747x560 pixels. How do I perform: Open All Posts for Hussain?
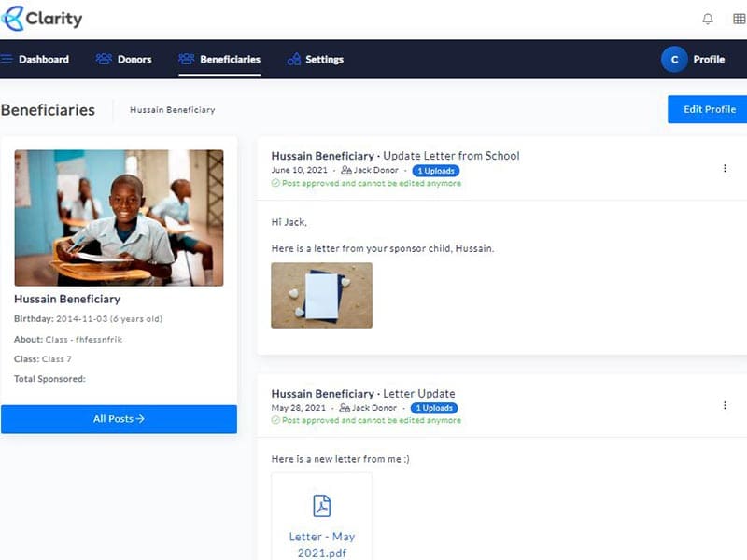click(x=119, y=418)
